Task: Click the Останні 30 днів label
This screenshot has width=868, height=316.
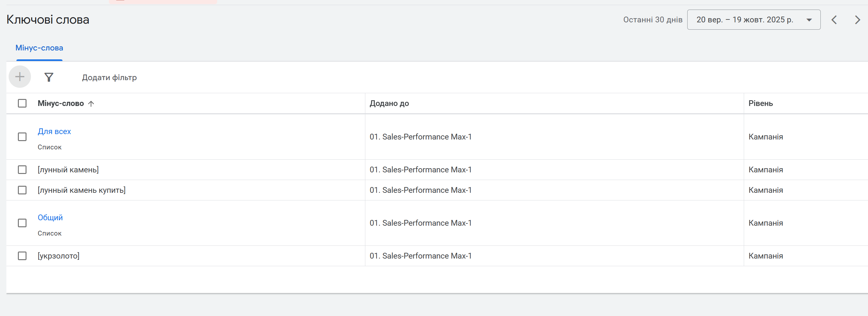Action: (x=652, y=20)
